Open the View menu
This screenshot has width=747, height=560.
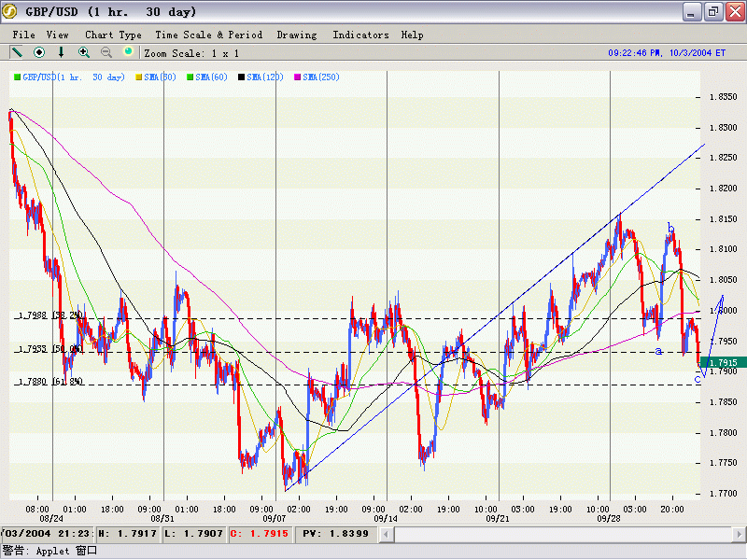tap(58, 35)
